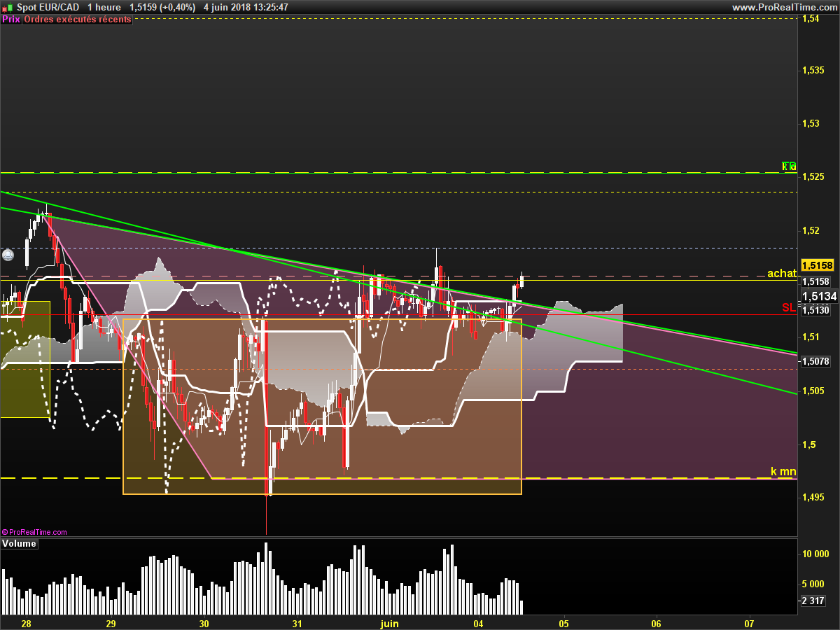
Task: Open the ©ProRealTime.com copyright link
Action: click(x=35, y=532)
